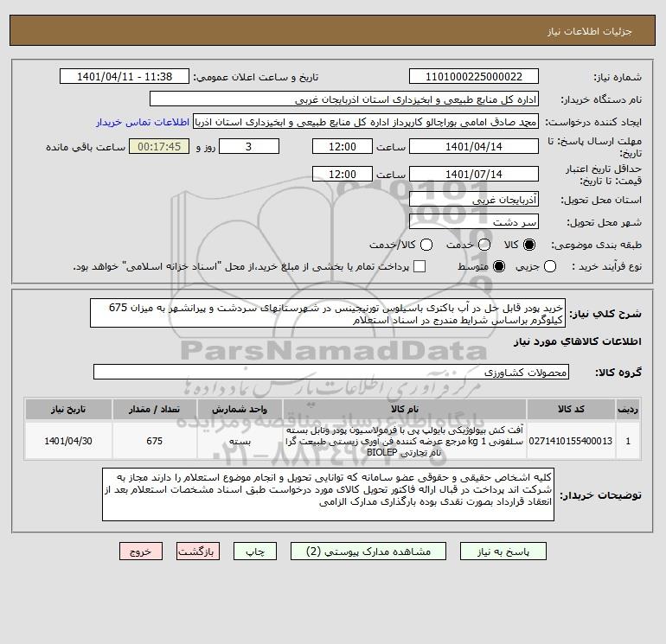
Task: Click the BIOLEP product name cell
Action: pyautogui.click(x=405, y=441)
